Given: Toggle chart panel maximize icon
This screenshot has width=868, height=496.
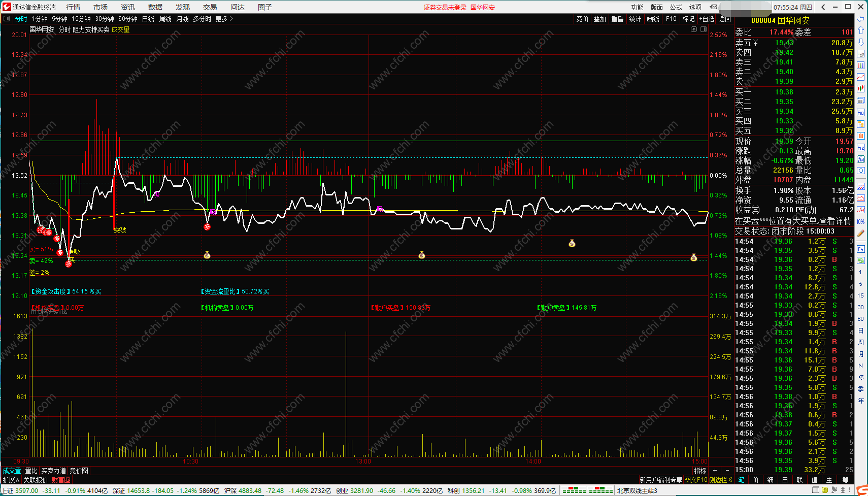Looking at the screenshot, I should (x=704, y=29).
